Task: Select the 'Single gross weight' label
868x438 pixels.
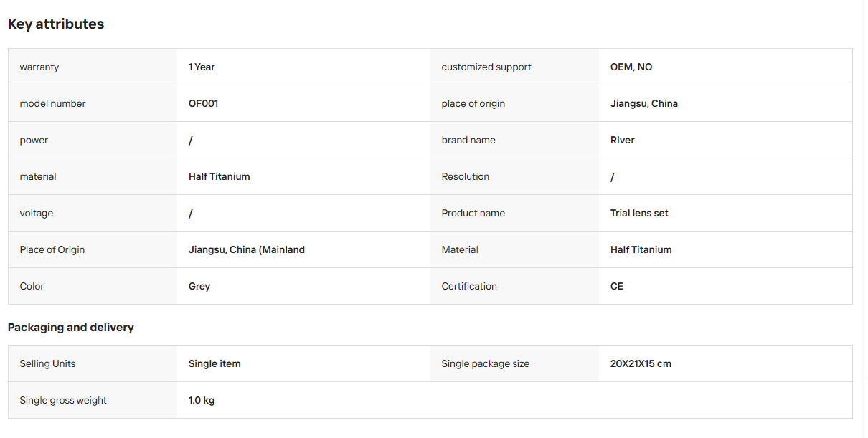Action: click(x=63, y=400)
